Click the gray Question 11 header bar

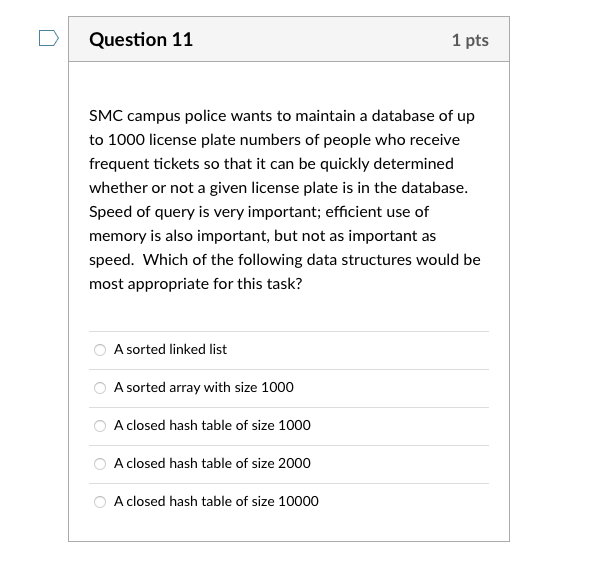coord(289,39)
